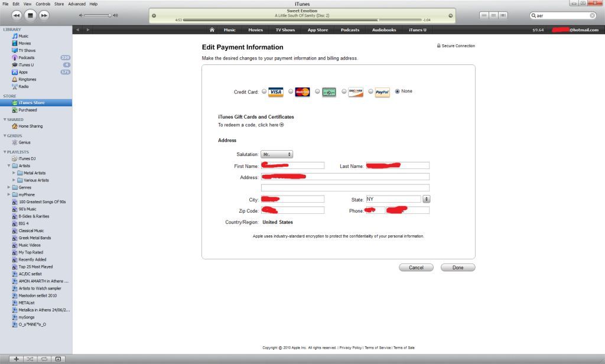Toggle shuffle button in bottom bar
The image size is (605, 364).
coord(30,359)
